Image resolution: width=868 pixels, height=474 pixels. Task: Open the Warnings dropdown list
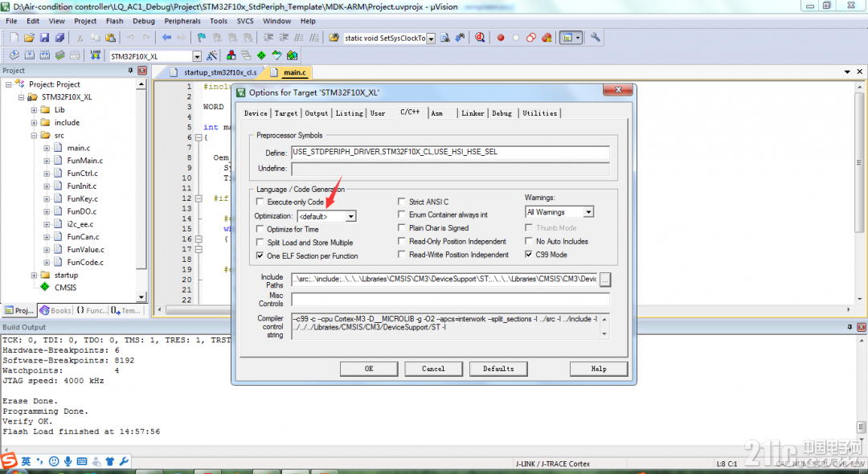[x=588, y=212]
